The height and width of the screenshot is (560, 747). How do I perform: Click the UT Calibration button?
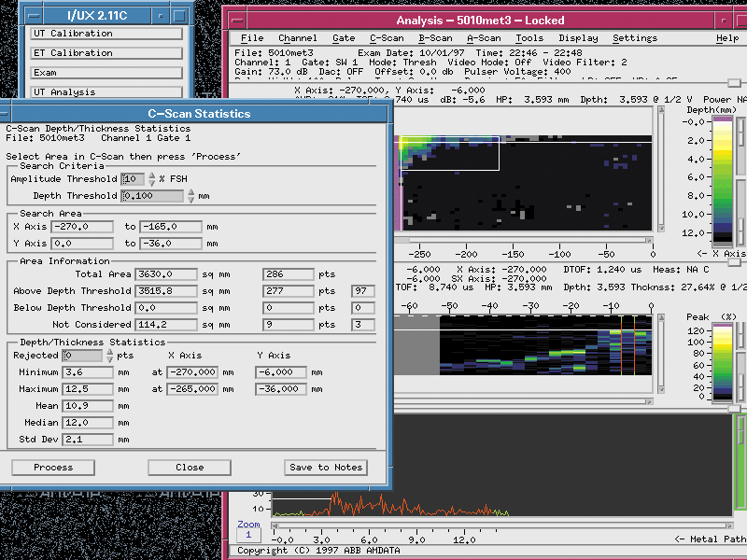(107, 34)
